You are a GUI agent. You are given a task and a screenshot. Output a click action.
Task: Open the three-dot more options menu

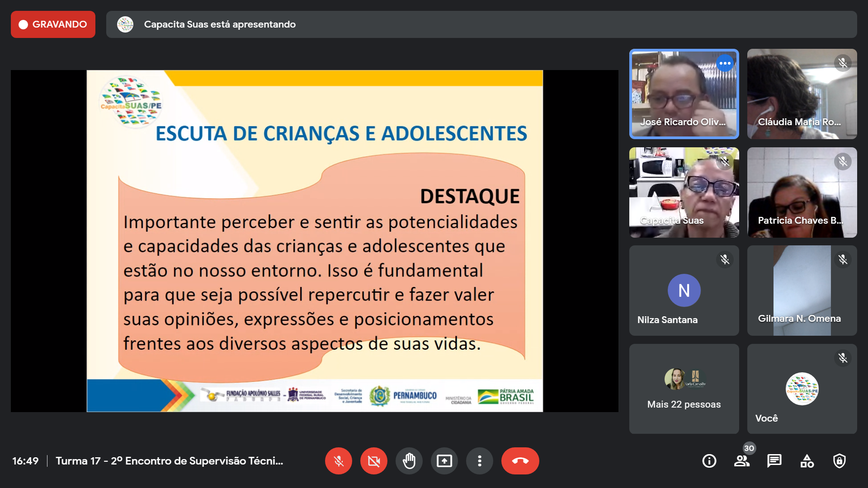pos(479,461)
